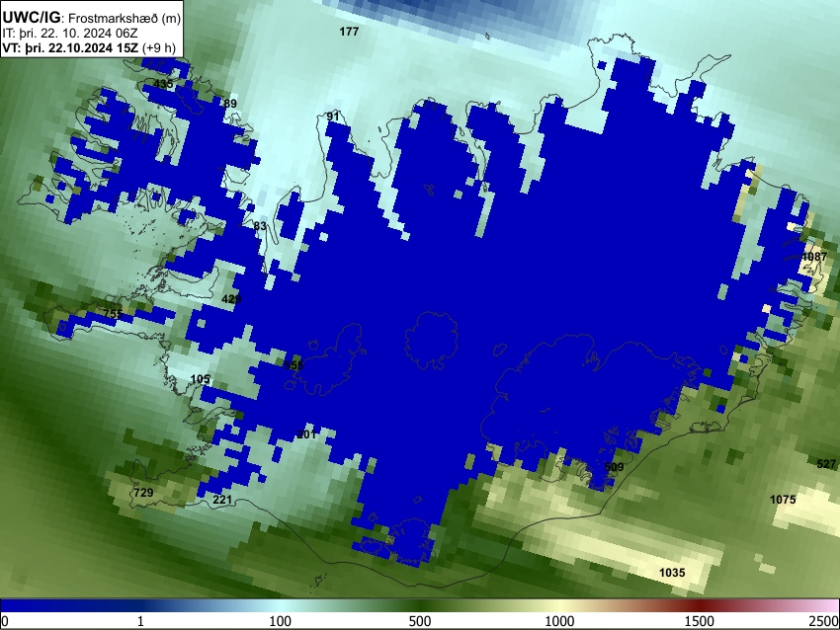840x630 pixels.
Task: Click the map value 201
Action: point(306,434)
